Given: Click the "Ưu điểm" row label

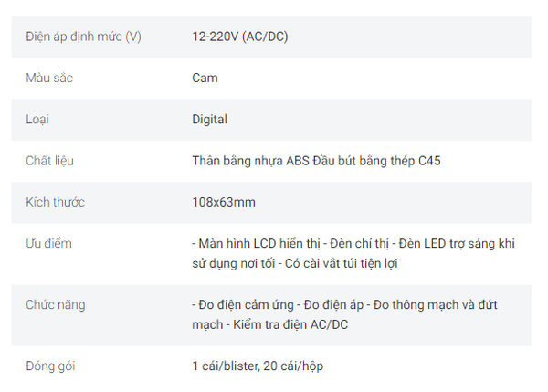Looking at the screenshot, I should (x=48, y=244).
